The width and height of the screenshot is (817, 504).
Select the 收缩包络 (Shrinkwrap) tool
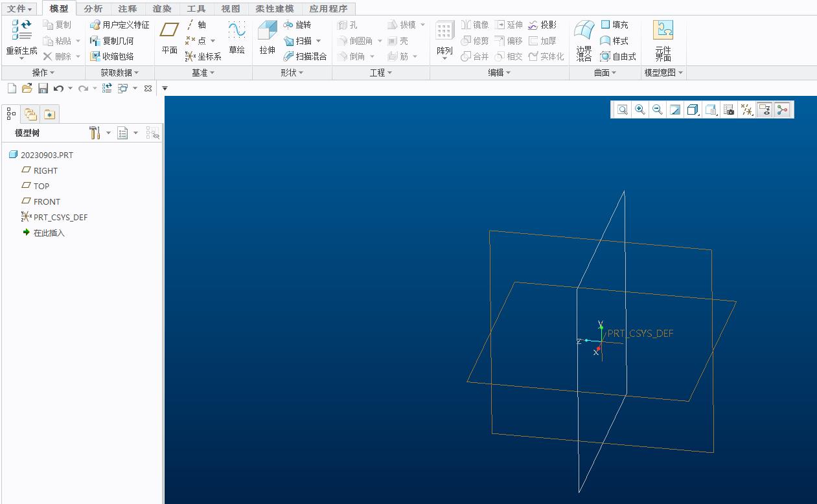[111, 56]
